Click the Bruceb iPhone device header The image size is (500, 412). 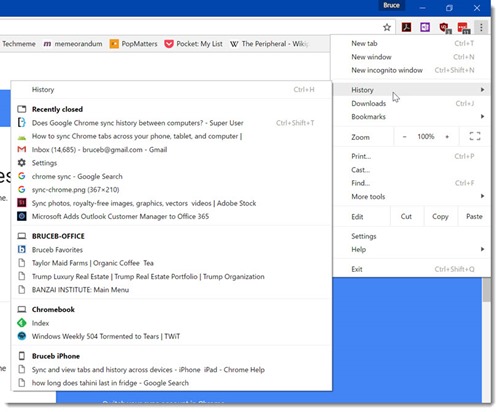[56, 356]
